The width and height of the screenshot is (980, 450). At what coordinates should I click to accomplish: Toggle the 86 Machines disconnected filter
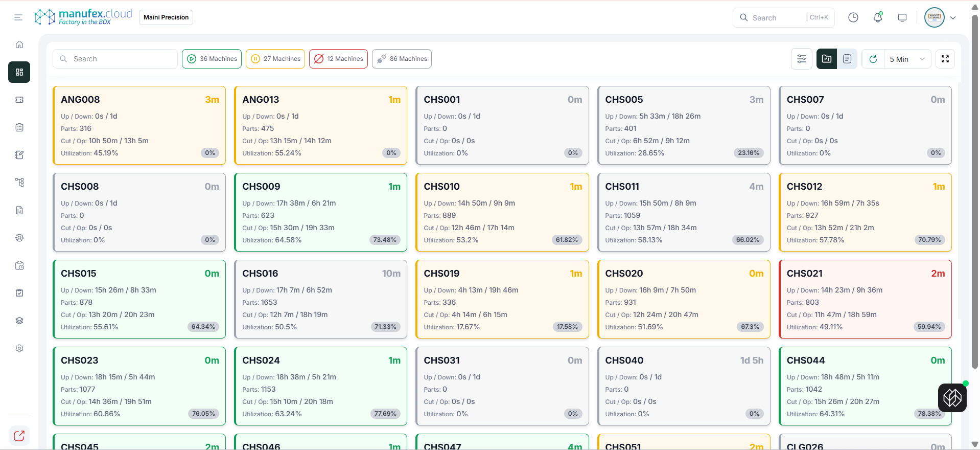[402, 59]
